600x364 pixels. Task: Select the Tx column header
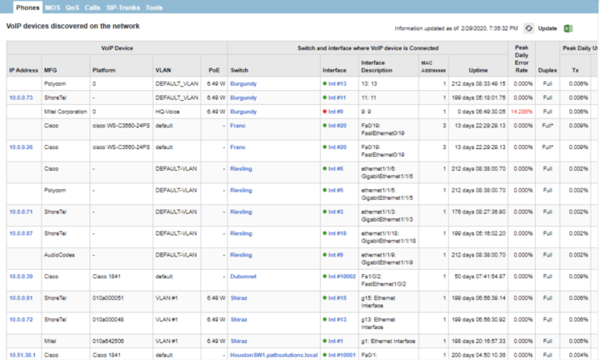click(575, 70)
